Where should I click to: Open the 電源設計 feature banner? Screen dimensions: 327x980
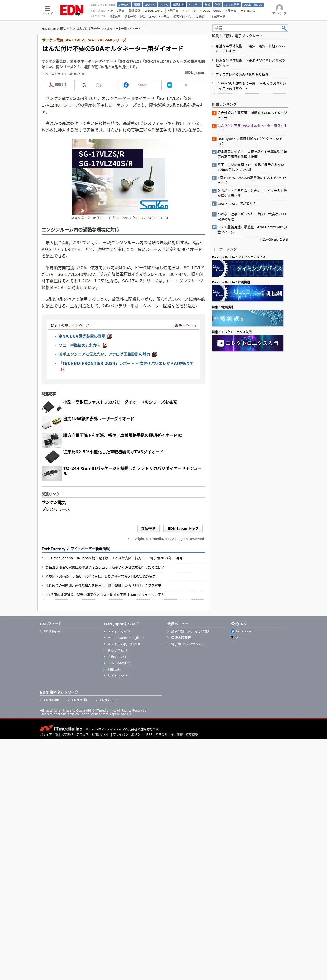248,318
